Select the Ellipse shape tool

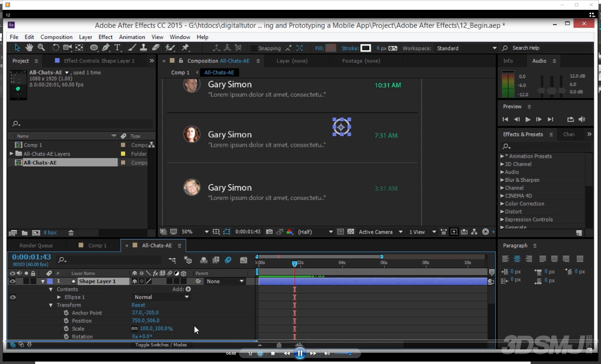pyautogui.click(x=94, y=48)
